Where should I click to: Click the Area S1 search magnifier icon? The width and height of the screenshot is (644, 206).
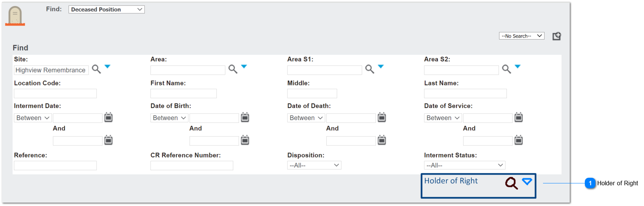(x=370, y=69)
